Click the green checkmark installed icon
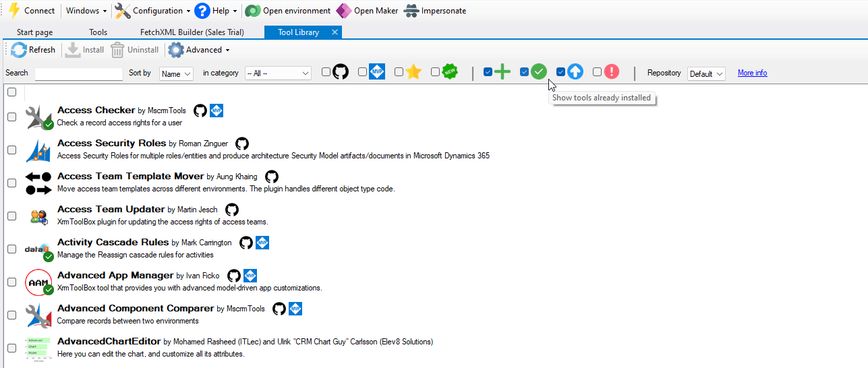 click(x=538, y=71)
